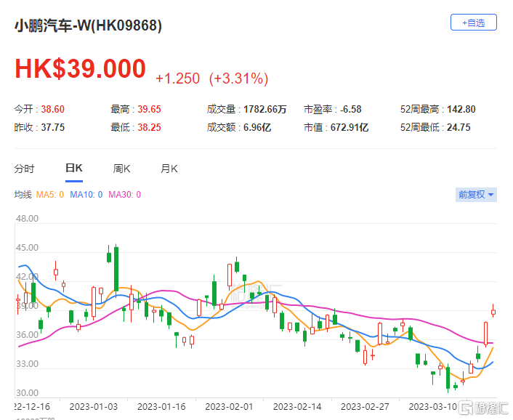Click the 45.00 price axis label
Viewport: 513px width, 420px height.
pyautogui.click(x=27, y=248)
